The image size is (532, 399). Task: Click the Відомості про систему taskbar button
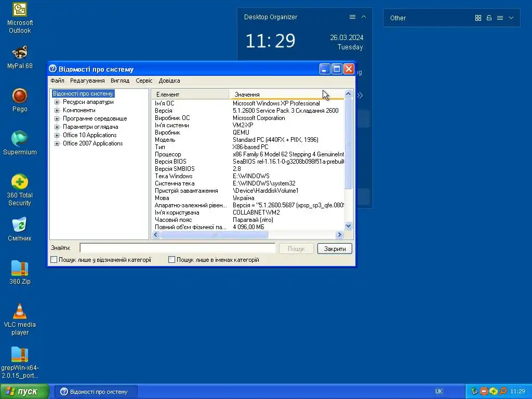coord(96,392)
